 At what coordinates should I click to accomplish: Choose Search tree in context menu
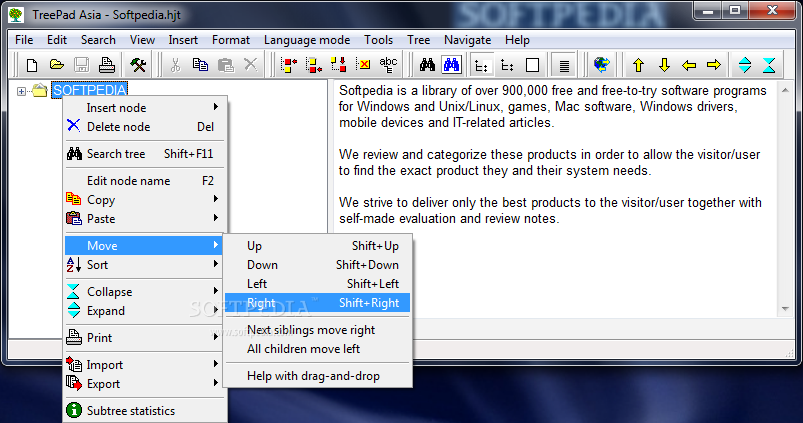click(144, 154)
